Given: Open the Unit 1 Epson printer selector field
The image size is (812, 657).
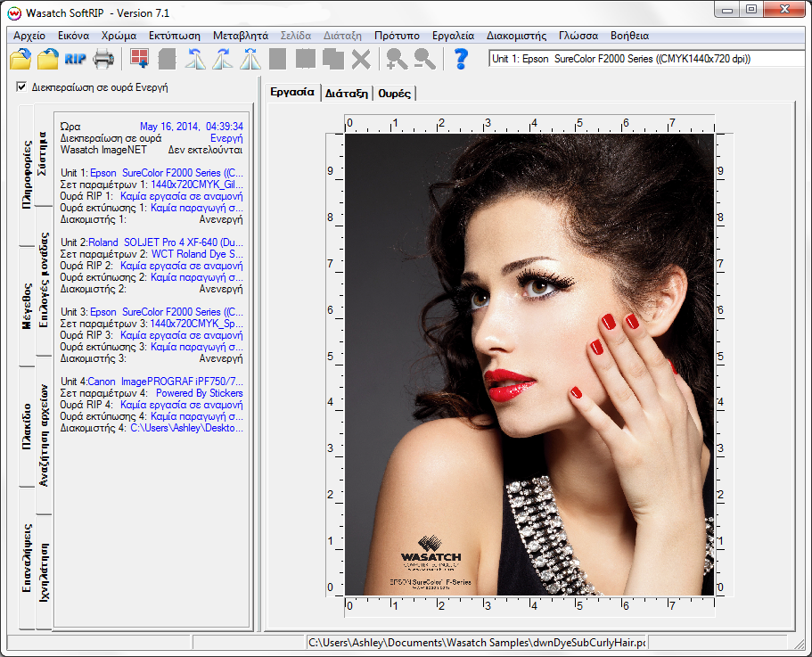Looking at the screenshot, I should [648, 59].
